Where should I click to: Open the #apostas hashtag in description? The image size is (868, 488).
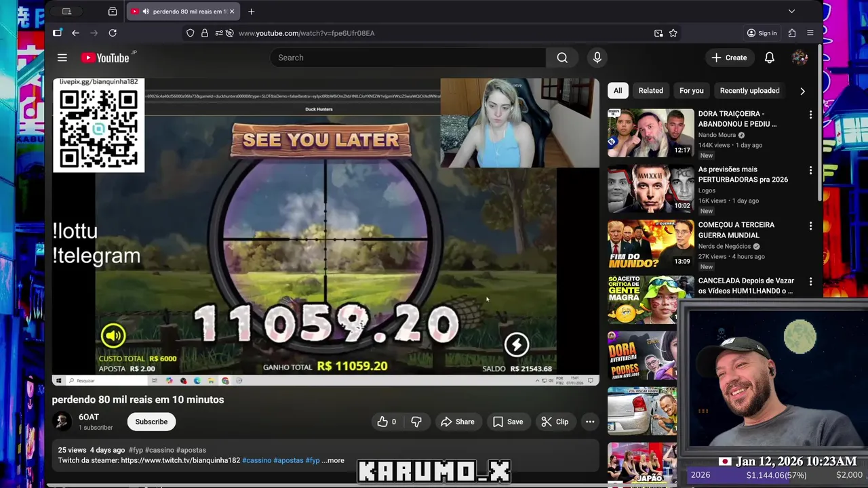pyautogui.click(x=288, y=460)
